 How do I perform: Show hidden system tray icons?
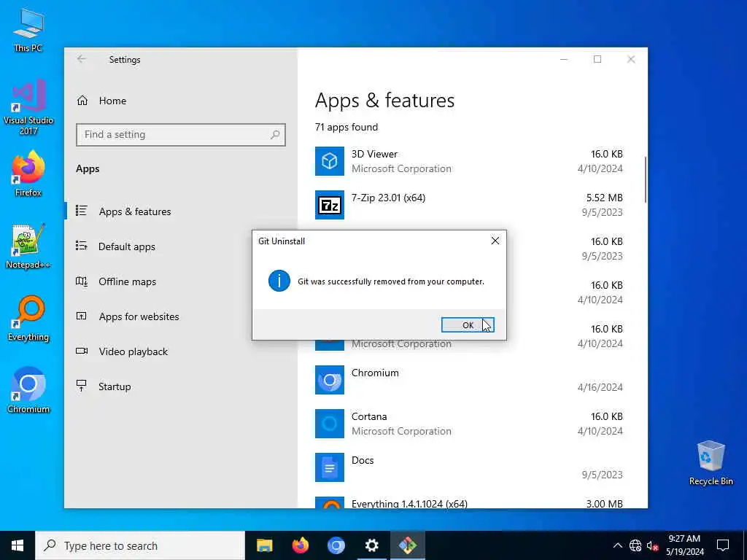point(617,545)
